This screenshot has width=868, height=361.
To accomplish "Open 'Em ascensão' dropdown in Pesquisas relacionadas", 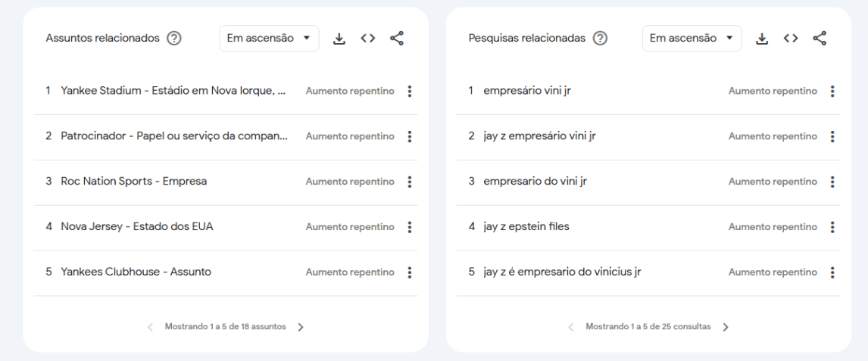I will tap(692, 39).
